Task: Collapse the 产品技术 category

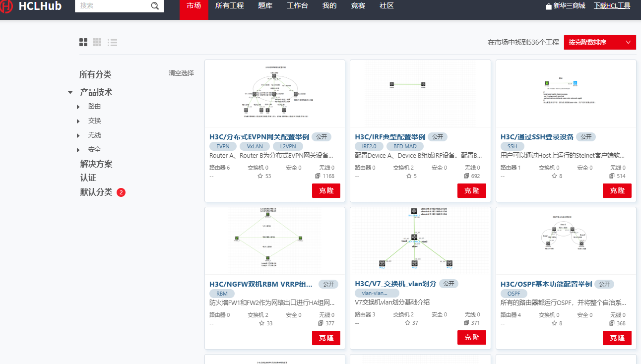Action: [70, 93]
